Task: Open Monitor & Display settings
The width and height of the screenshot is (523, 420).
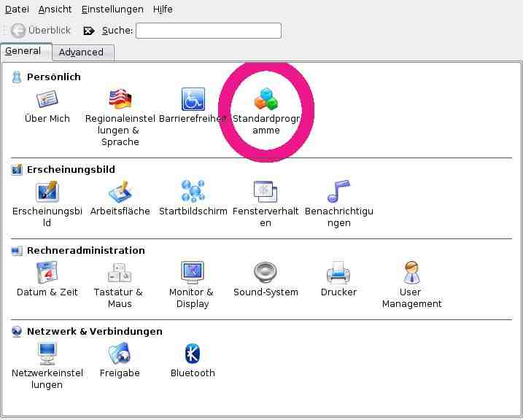Action: coord(193,273)
